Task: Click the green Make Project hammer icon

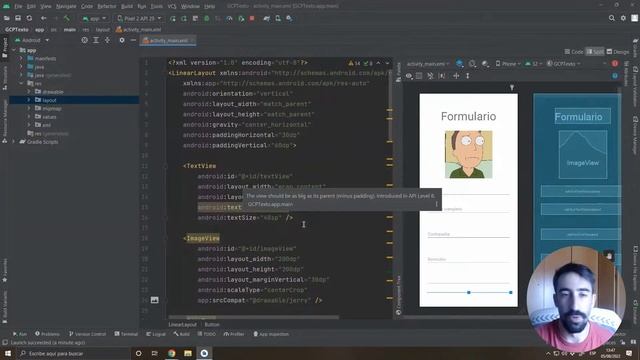Action: point(67,18)
